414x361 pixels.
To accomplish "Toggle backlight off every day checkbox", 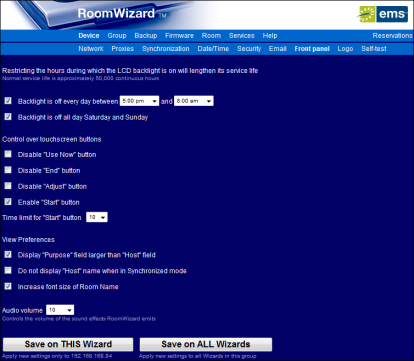I will click(x=8, y=101).
